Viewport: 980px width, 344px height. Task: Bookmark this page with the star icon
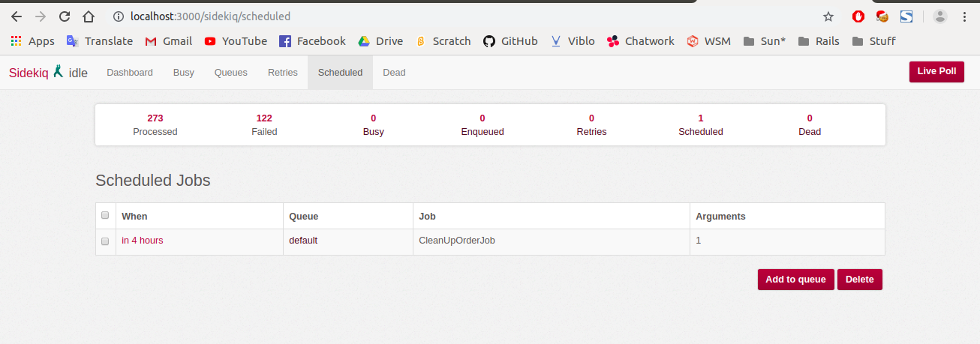pyautogui.click(x=828, y=16)
